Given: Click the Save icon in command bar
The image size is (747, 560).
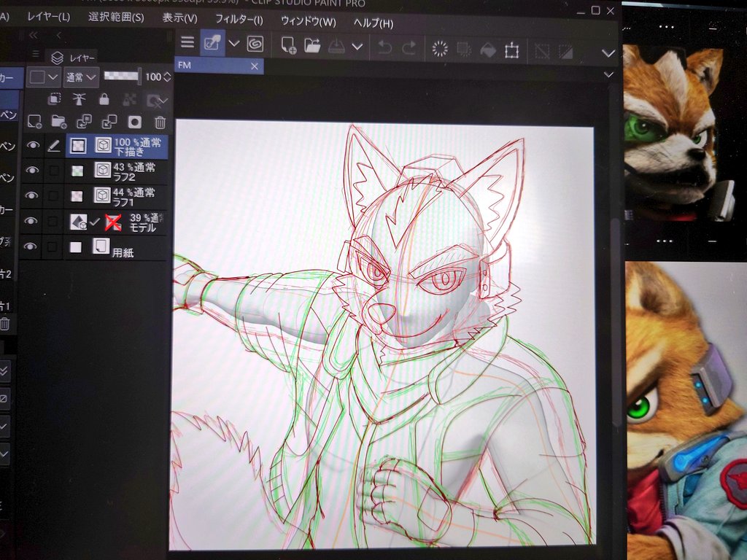Looking at the screenshot, I should 336,46.
